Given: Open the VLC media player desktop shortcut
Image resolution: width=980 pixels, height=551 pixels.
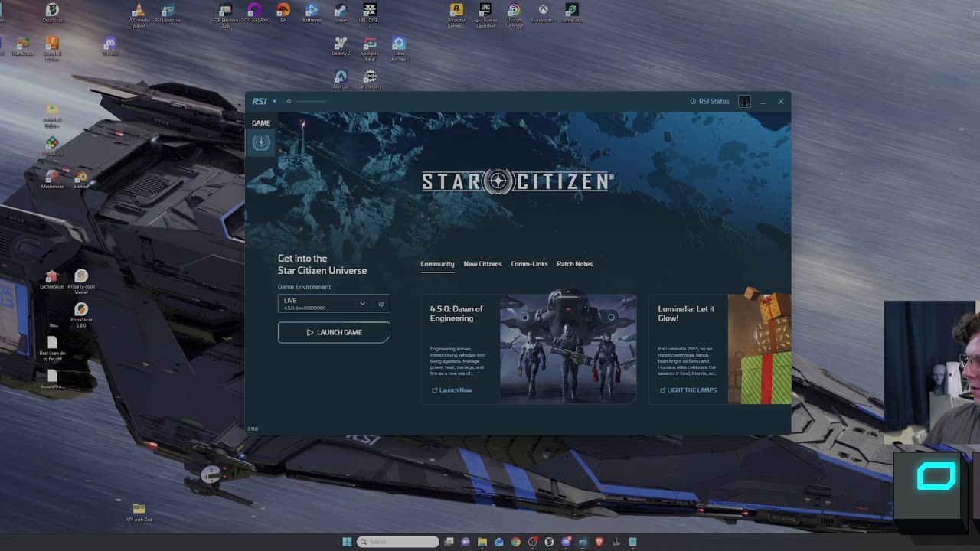Looking at the screenshot, I should (139, 15).
